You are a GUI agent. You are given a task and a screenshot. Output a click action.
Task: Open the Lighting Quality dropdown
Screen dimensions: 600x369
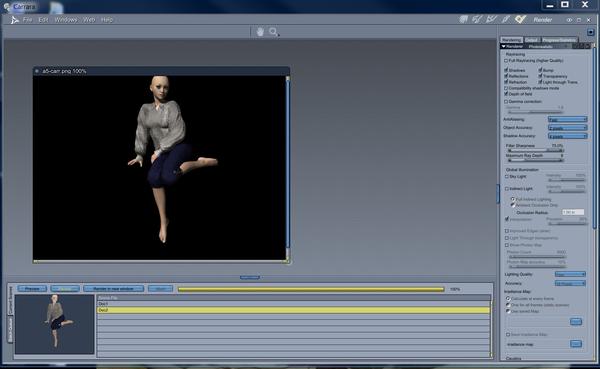point(570,274)
